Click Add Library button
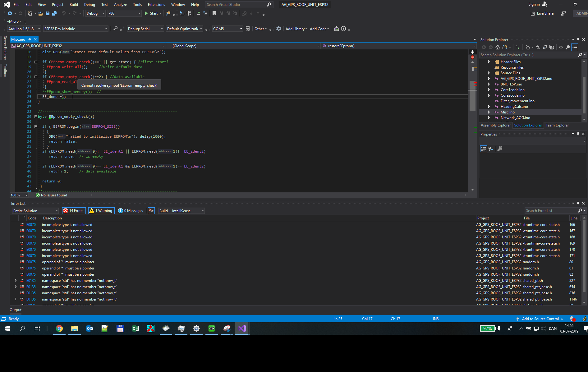588x372 pixels. click(296, 29)
